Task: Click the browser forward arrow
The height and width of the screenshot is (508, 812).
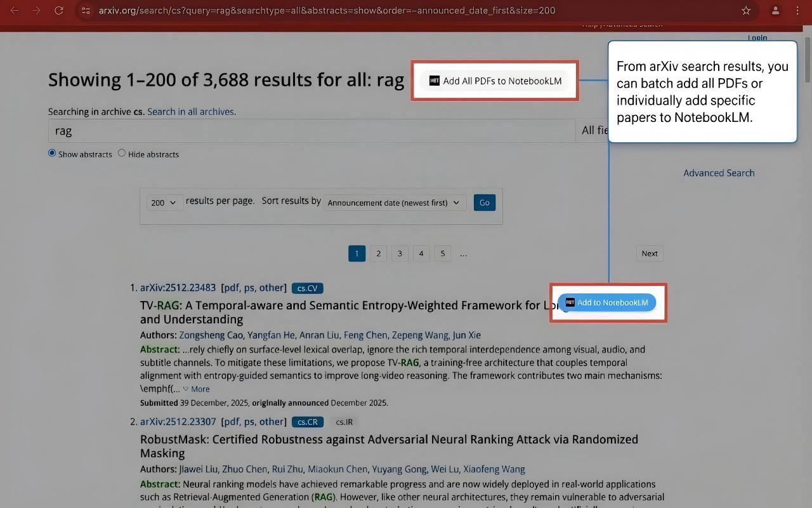Action: [37, 10]
